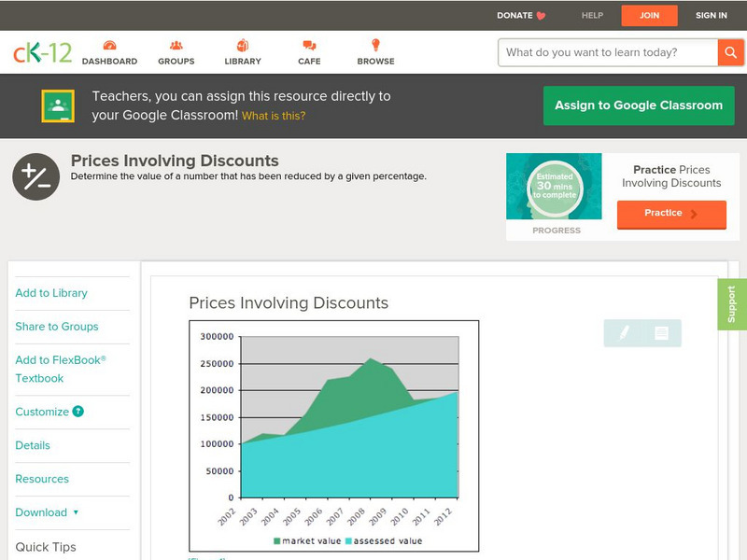Click the 'Quick Tips' sidebar heading
Viewport: 747px width, 560px height.
coord(46,547)
